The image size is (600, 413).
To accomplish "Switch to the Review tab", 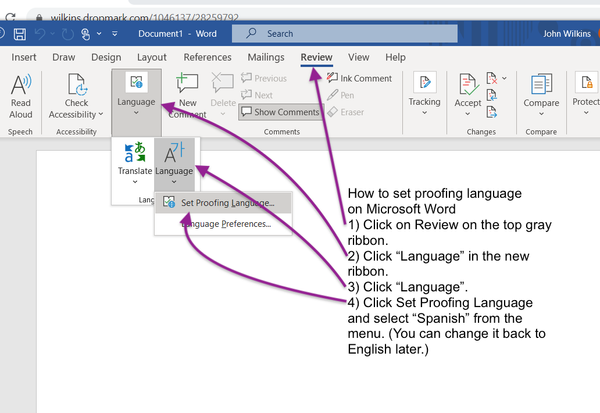I will click(x=316, y=58).
